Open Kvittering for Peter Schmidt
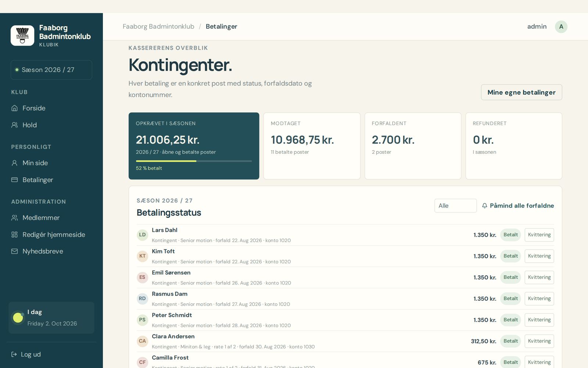The image size is (588, 368). pyautogui.click(x=539, y=320)
